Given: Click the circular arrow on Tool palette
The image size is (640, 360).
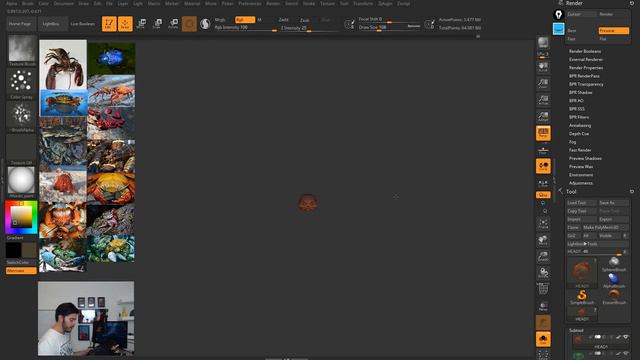Looking at the screenshot, I should (x=632, y=191).
